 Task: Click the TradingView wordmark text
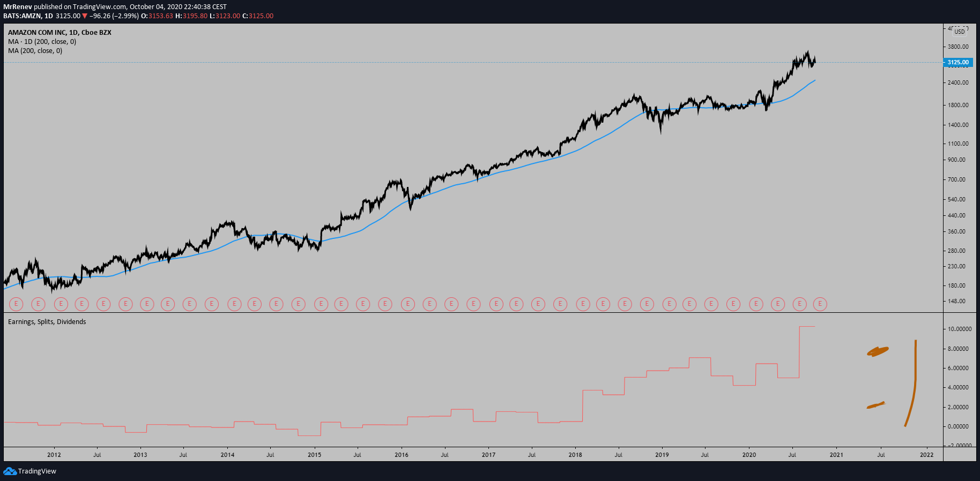[x=37, y=471]
